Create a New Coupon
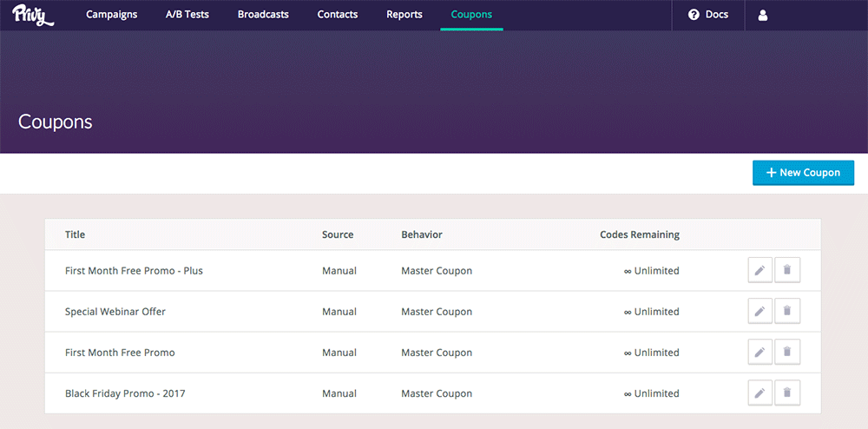 click(x=803, y=173)
